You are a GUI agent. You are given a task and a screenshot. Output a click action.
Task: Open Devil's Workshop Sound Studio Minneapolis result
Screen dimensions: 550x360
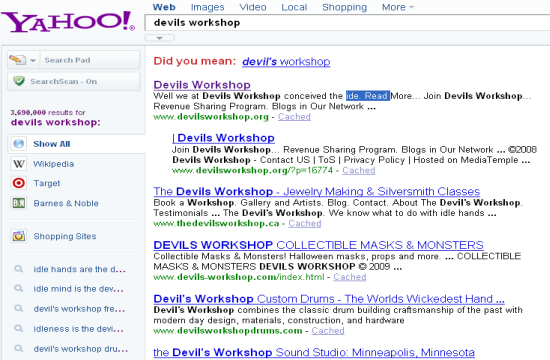tap(314, 352)
